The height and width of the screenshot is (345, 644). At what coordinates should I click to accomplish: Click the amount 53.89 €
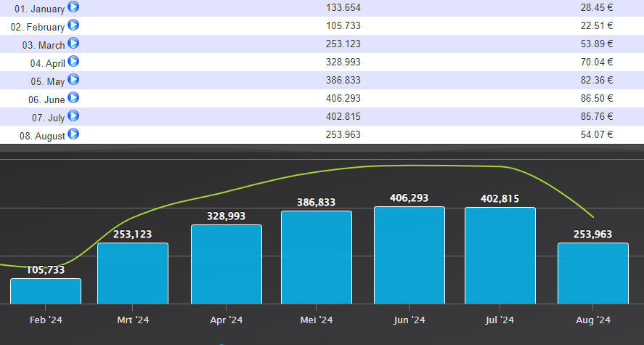(x=597, y=44)
